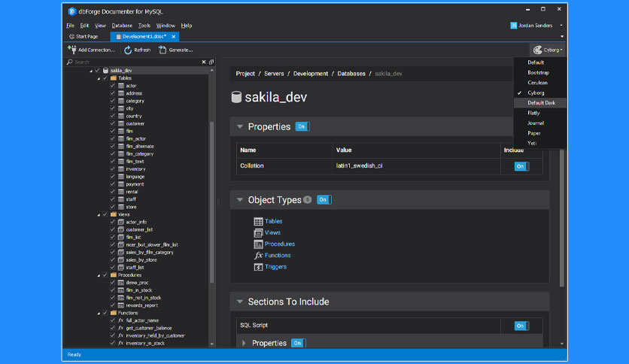Click the dbForge app logo icon
Screen dimensions: 629x364
(71, 11)
